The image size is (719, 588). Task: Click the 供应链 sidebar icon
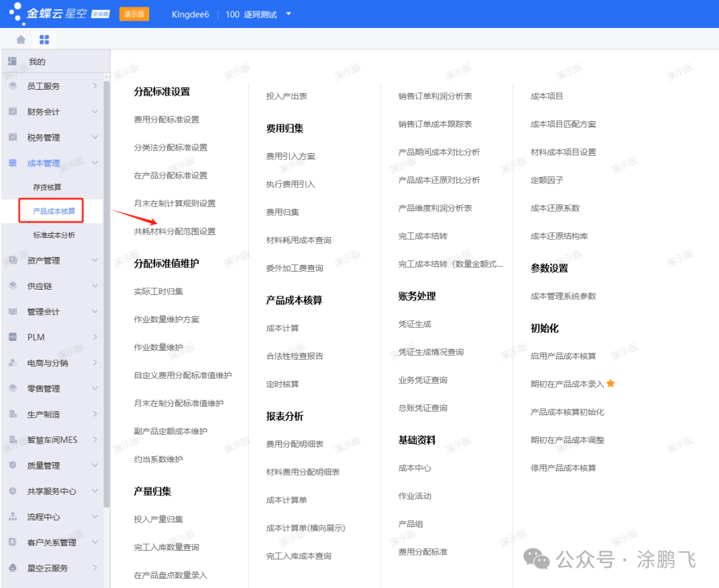click(x=13, y=286)
